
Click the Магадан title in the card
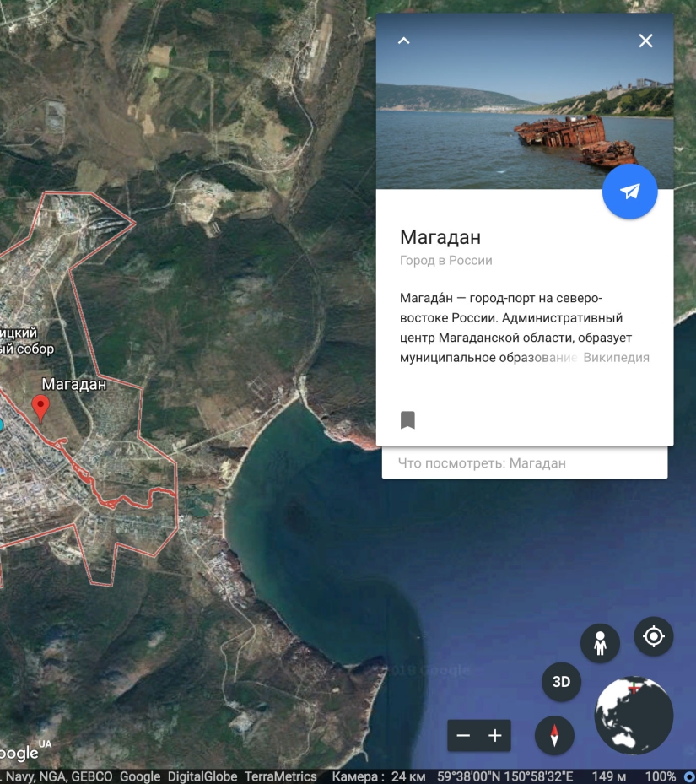[x=440, y=238]
